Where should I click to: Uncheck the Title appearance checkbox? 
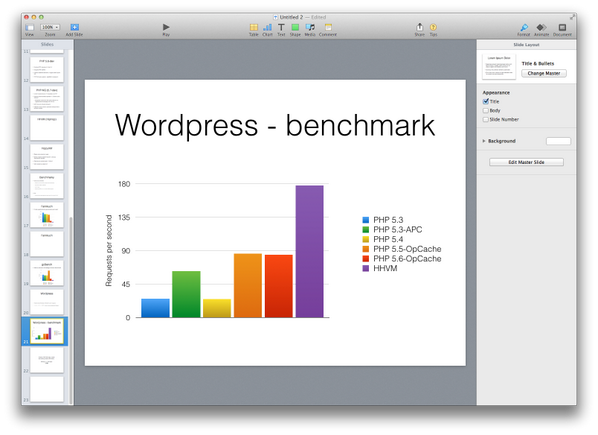485,101
